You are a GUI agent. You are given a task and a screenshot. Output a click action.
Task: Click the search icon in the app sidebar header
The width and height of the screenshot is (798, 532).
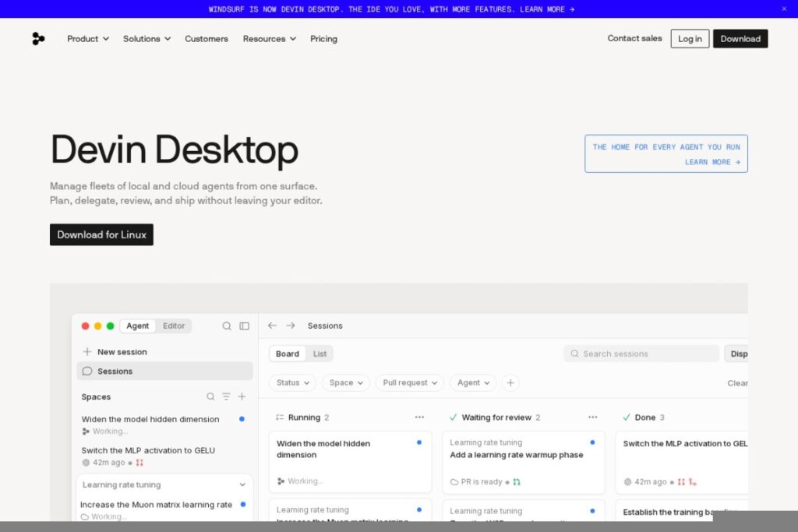[x=227, y=326]
